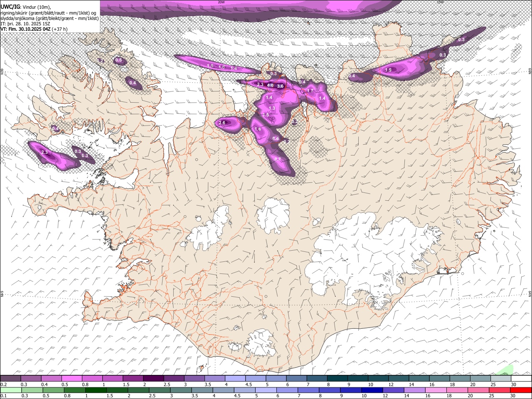532x399 pixels.
Task: Click bright red 30 swatch in rain legend
Action: click(x=521, y=390)
